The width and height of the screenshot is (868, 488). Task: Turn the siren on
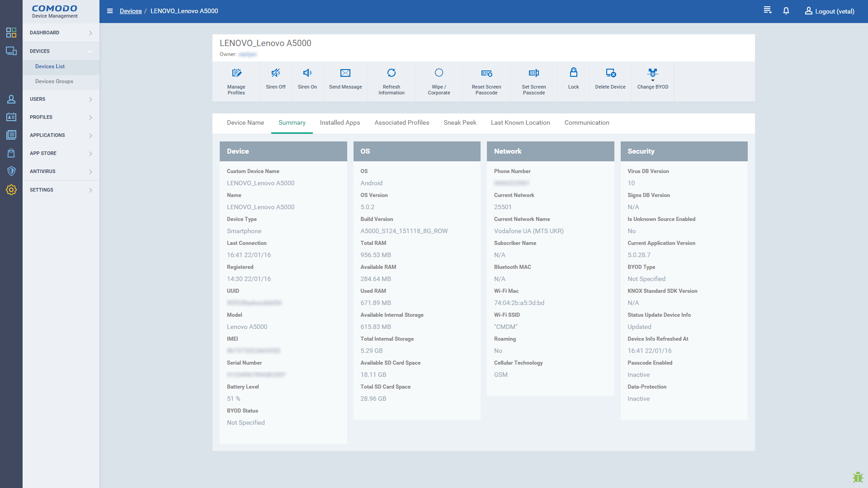point(307,81)
